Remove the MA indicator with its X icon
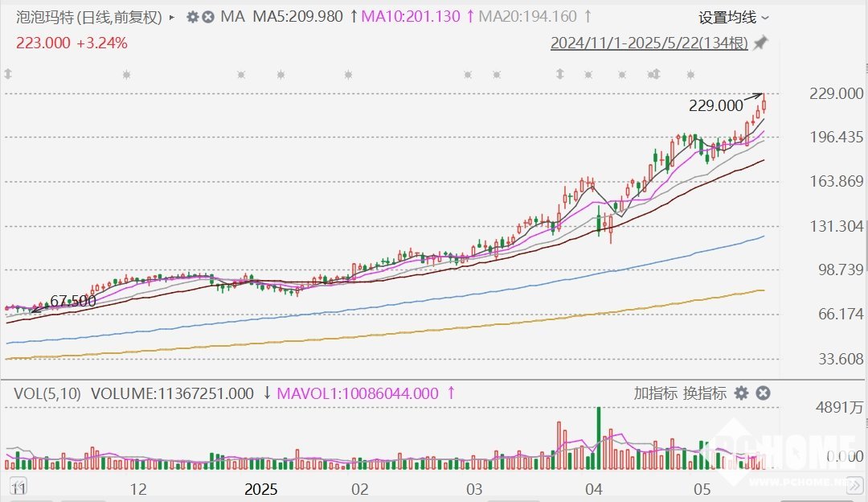The image size is (868, 502). (x=208, y=17)
